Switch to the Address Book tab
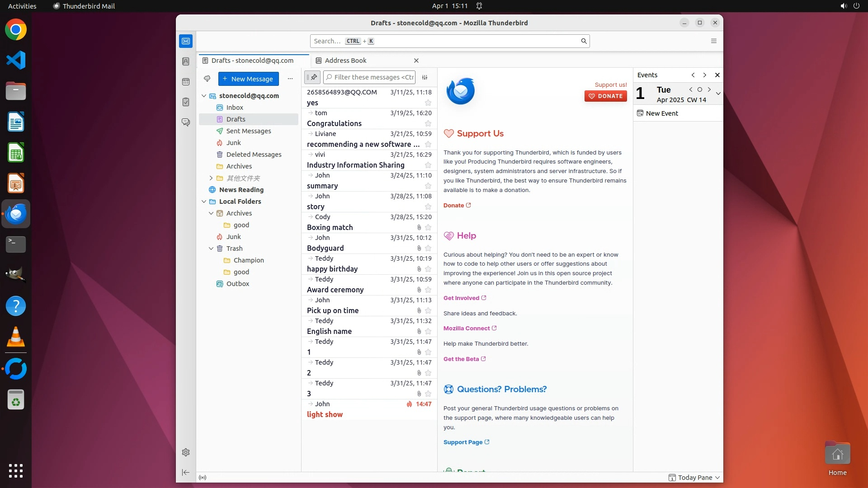This screenshot has height=488, width=868. click(345, 61)
